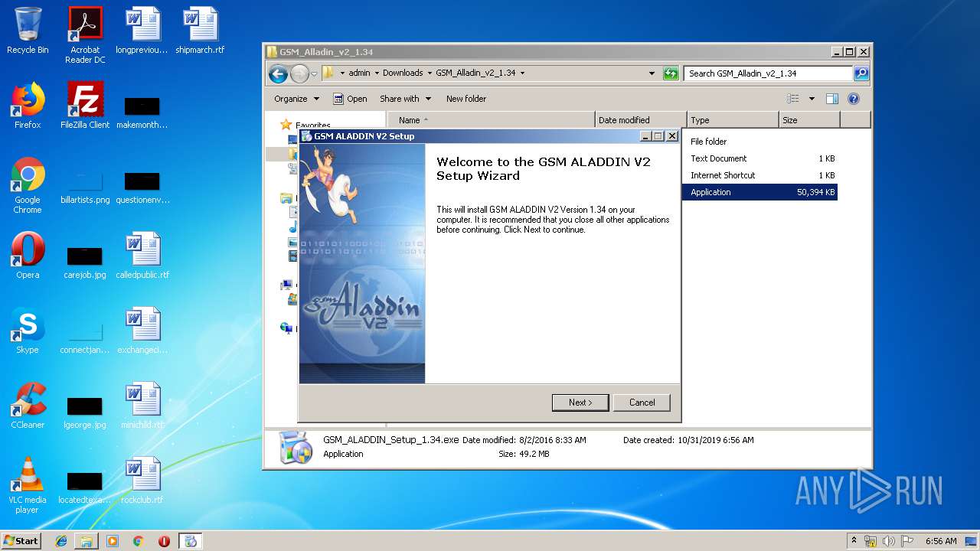Click in the Search GSM_Alladin_v2_1.34 field
This screenshot has height=551, width=980.
tap(768, 73)
